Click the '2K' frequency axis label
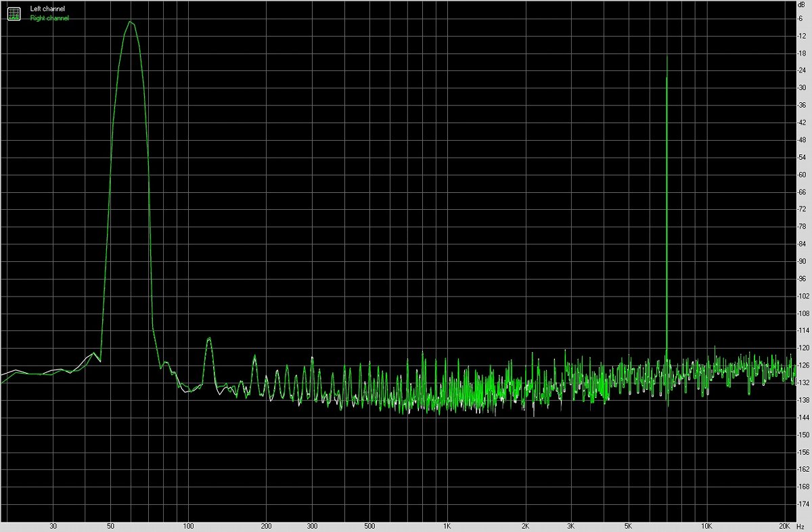 525,525
